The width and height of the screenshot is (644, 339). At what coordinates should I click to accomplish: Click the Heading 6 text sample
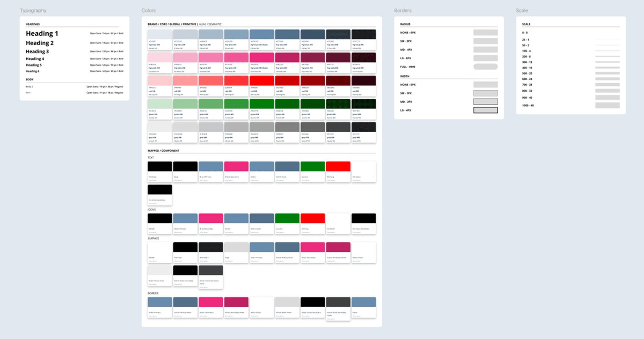click(32, 71)
